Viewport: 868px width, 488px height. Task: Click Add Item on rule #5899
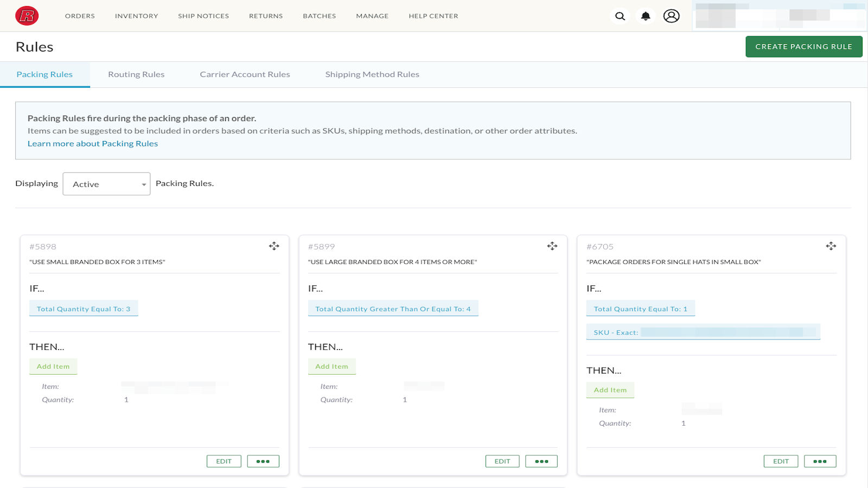coord(331,366)
